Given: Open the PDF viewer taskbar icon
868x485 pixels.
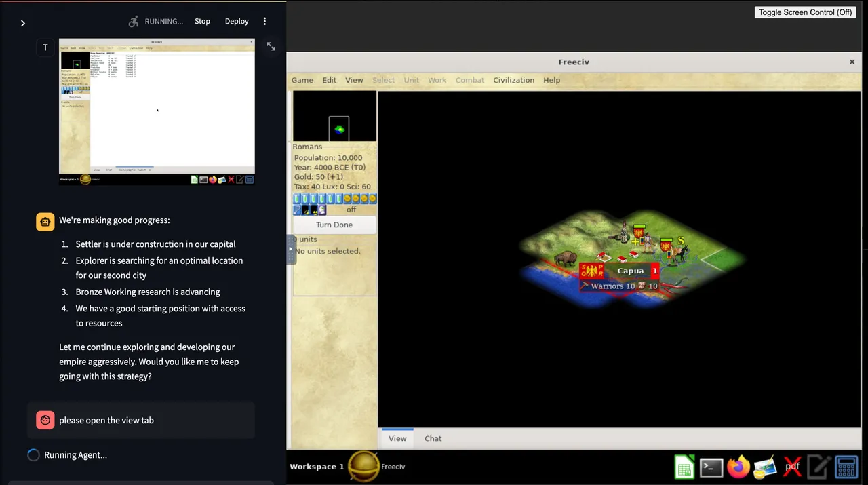Looking at the screenshot, I should coord(792,467).
